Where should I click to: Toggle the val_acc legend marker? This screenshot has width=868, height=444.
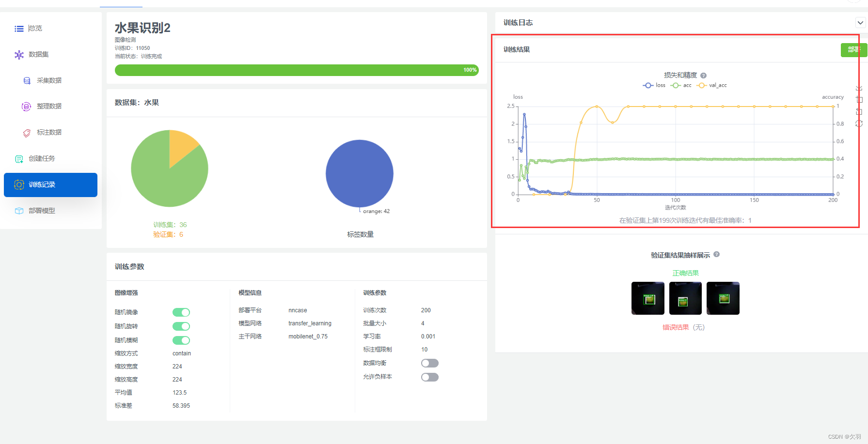point(701,85)
